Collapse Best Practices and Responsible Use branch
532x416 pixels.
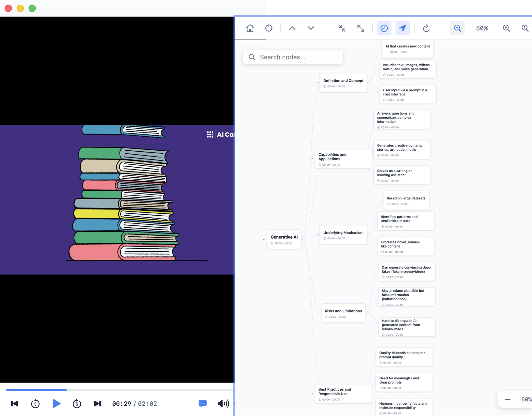[312, 394]
